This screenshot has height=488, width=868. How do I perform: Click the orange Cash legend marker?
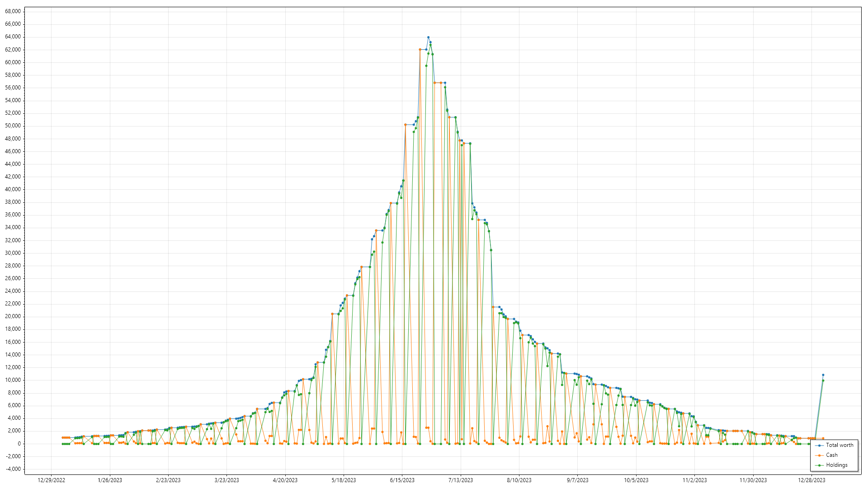[x=820, y=455]
